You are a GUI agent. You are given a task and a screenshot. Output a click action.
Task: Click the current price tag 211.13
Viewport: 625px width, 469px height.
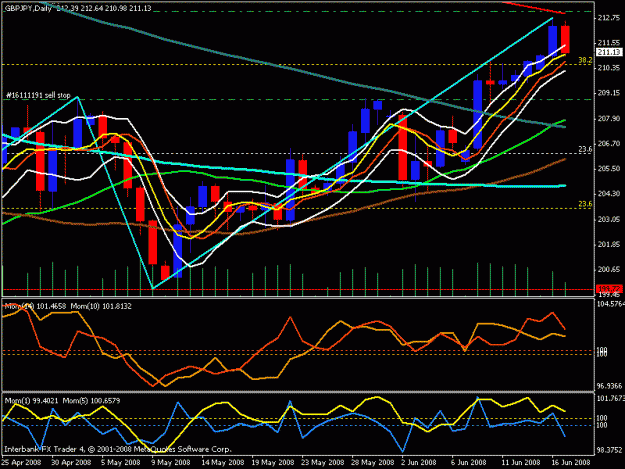[x=609, y=52]
